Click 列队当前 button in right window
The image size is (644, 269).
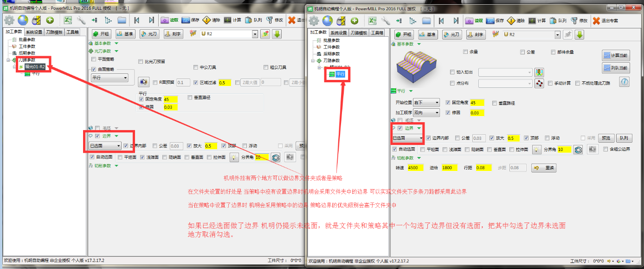tap(616, 68)
